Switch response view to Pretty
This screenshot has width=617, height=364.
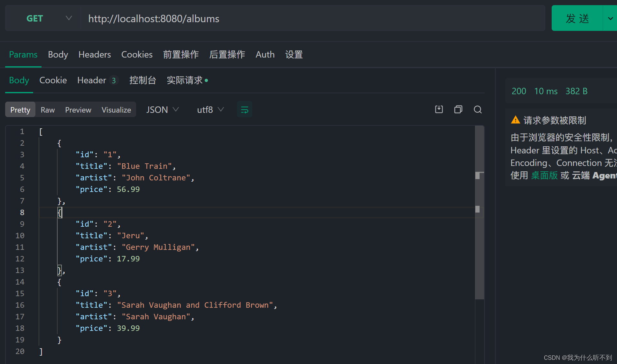20,110
